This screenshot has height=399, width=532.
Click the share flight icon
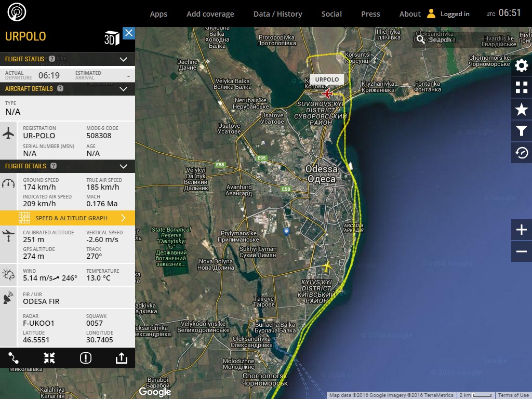[x=121, y=358]
